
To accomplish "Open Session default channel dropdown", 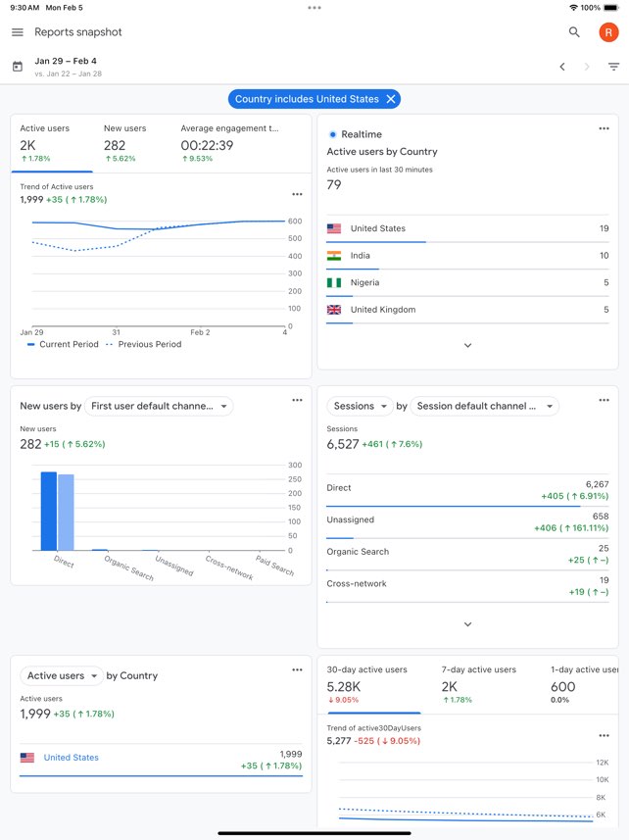I will coord(484,406).
